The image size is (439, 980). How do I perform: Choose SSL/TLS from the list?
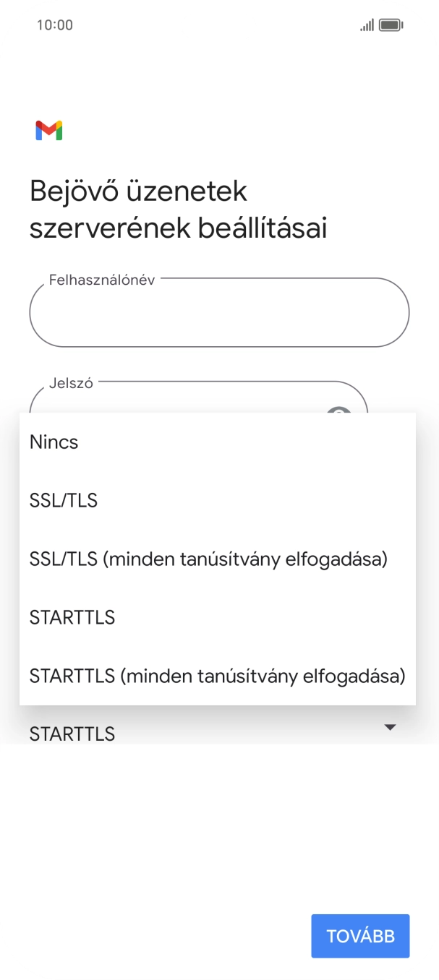pos(63,500)
